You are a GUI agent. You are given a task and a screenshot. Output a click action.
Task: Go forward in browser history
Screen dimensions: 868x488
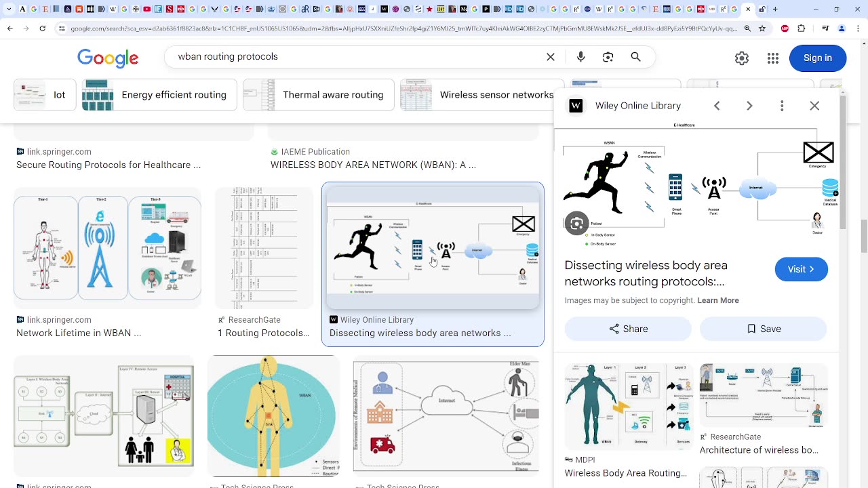[26, 28]
